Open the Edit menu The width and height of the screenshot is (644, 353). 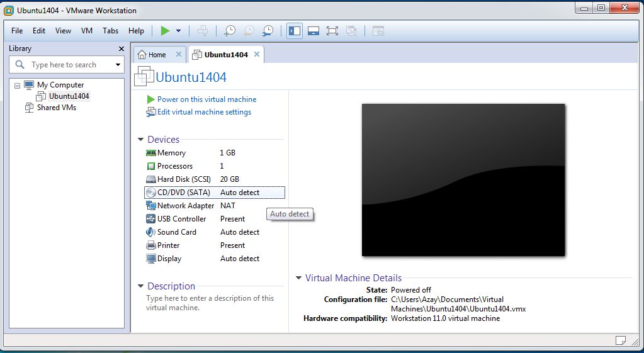[x=39, y=31]
